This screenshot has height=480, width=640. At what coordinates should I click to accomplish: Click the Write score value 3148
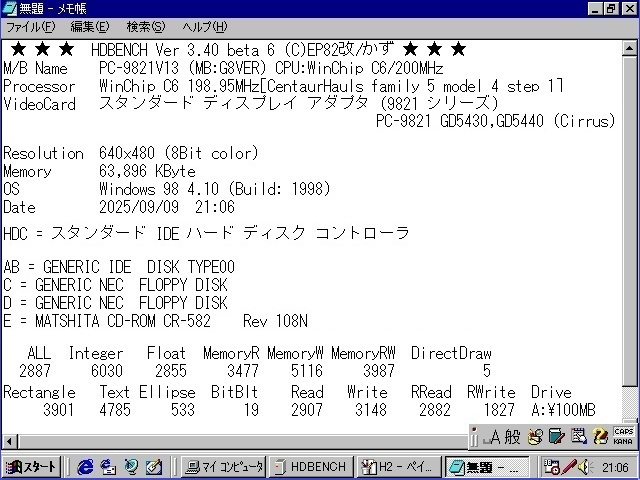point(371,409)
